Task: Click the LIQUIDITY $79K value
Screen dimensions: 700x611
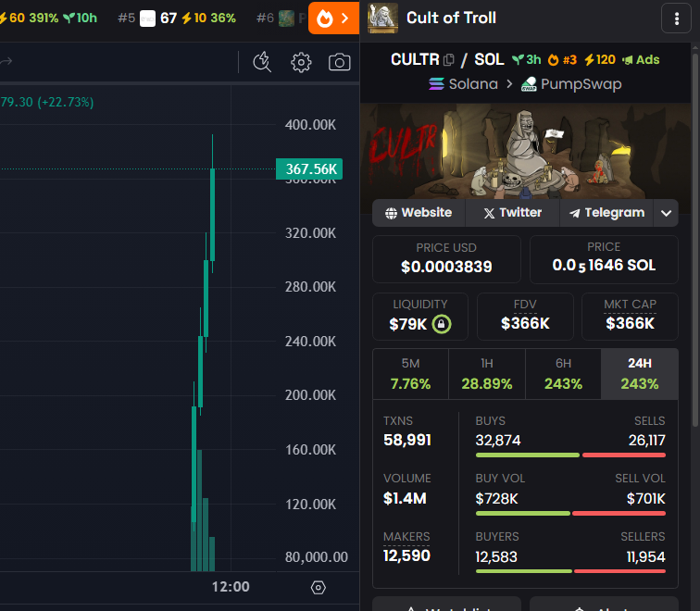Action: click(x=408, y=324)
